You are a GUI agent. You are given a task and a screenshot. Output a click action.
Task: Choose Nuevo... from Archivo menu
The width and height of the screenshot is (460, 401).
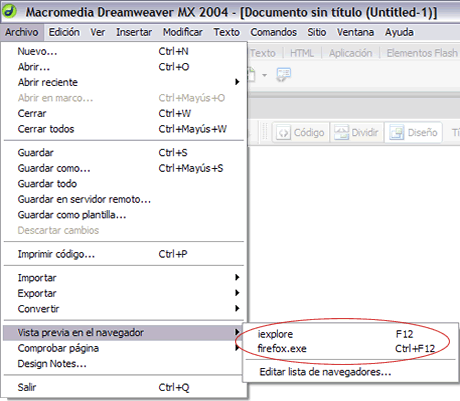124,51
